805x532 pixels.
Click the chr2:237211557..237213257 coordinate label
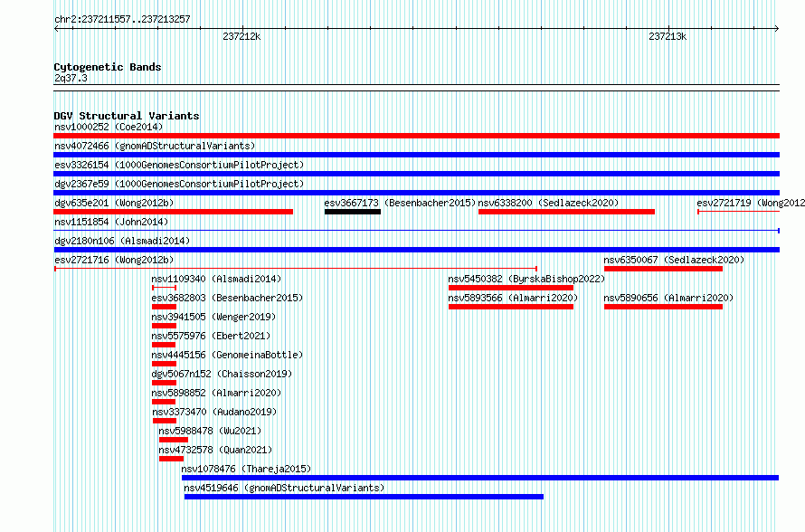pyautogui.click(x=122, y=20)
